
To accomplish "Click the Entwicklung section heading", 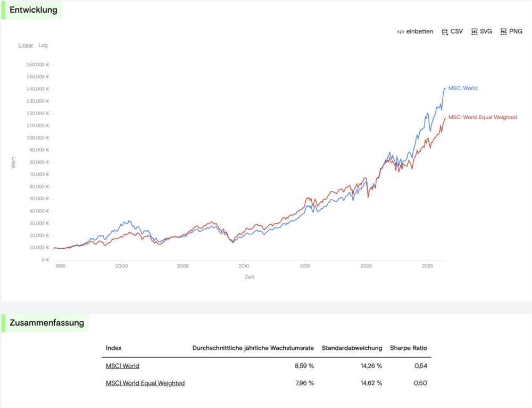I will coord(33,10).
